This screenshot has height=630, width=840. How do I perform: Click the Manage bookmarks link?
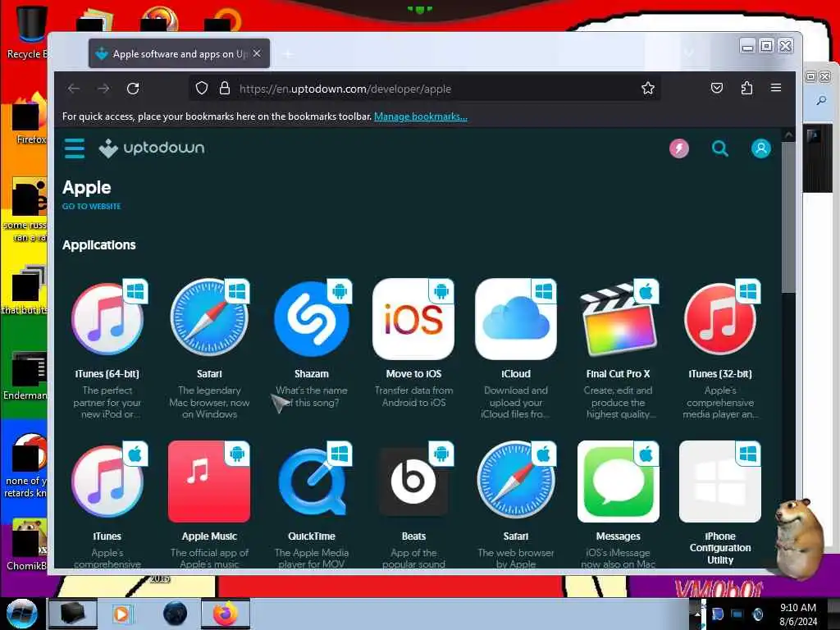click(421, 116)
